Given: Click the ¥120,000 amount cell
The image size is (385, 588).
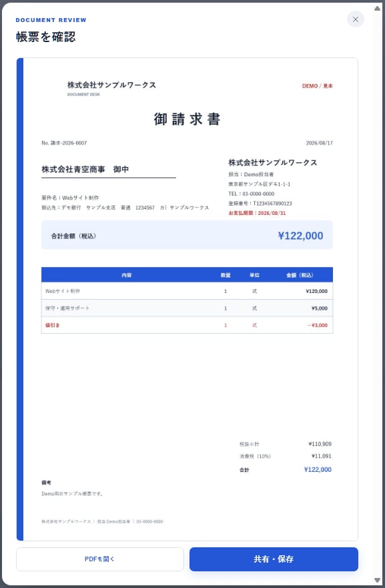Looking at the screenshot, I should click(x=316, y=291).
